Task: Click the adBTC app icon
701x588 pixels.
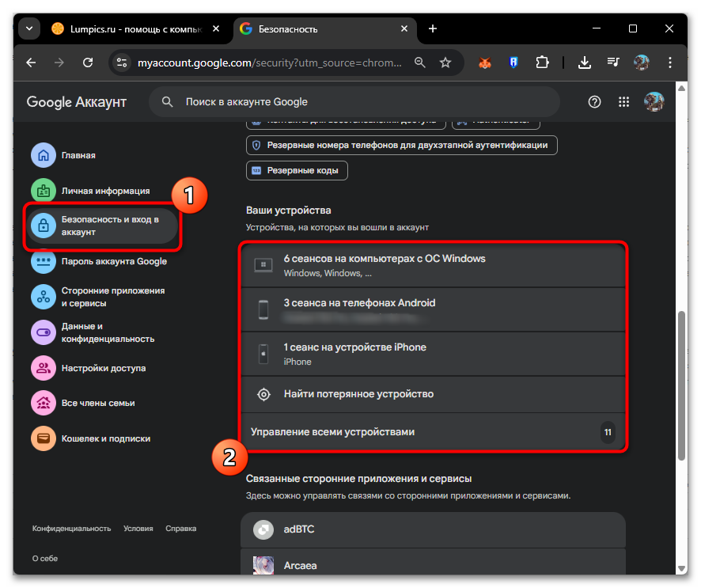Action: 263,530
